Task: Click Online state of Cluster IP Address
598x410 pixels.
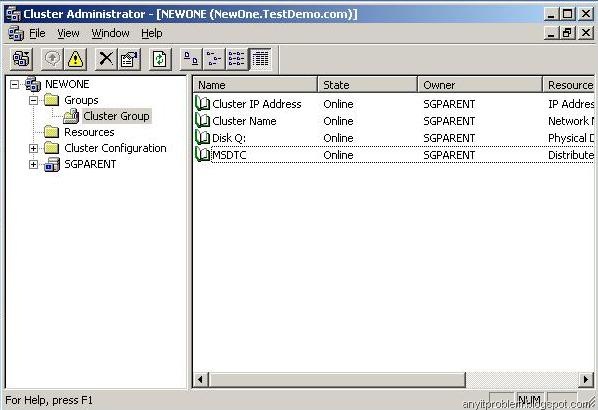Action: point(338,104)
